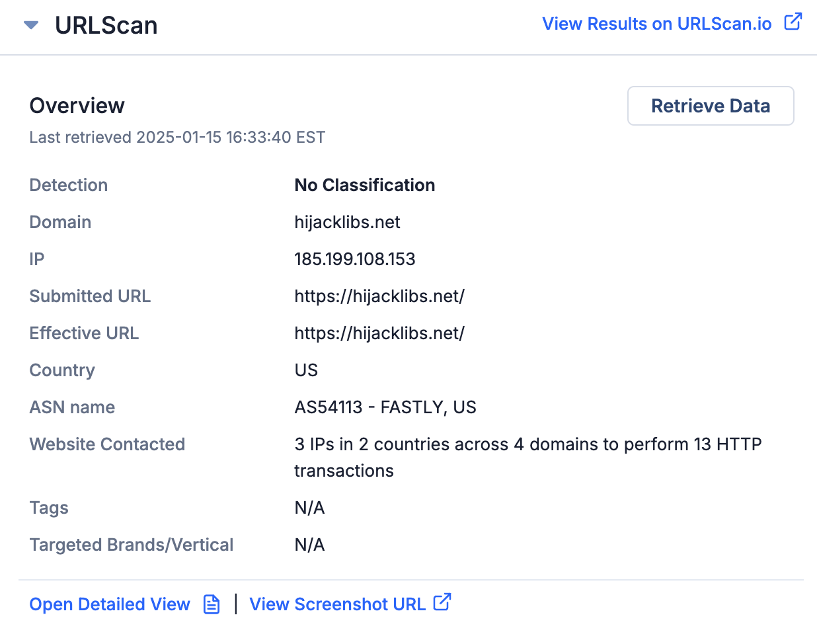Open Detailed View of the scan results
This screenshot has height=644, width=817.
pyautogui.click(x=109, y=603)
